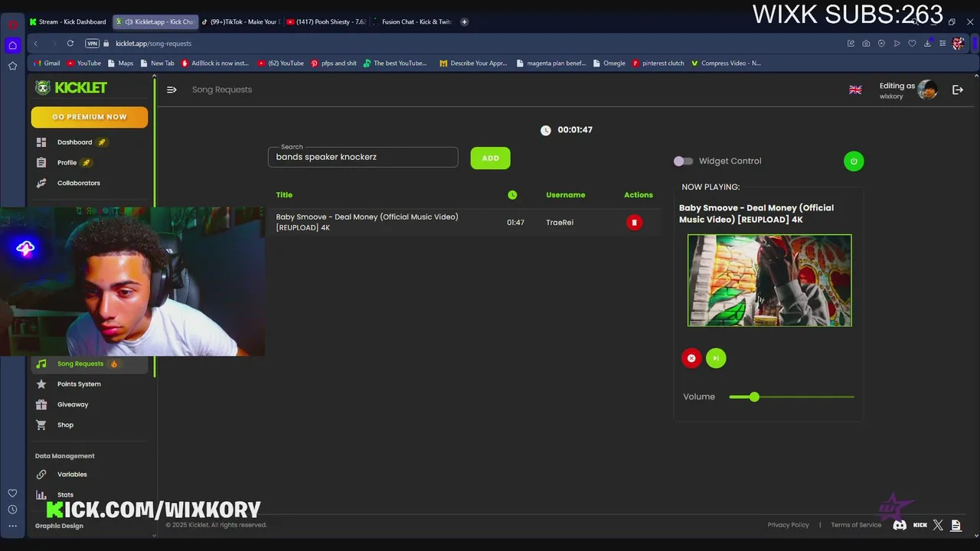Click the green power button
This screenshot has height=551, width=980.
(x=854, y=161)
